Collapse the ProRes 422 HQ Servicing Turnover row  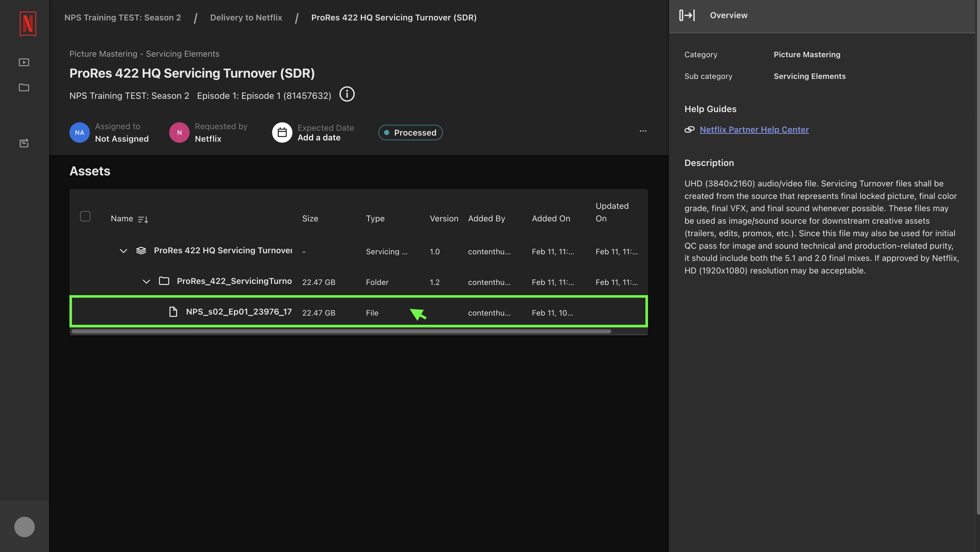123,251
